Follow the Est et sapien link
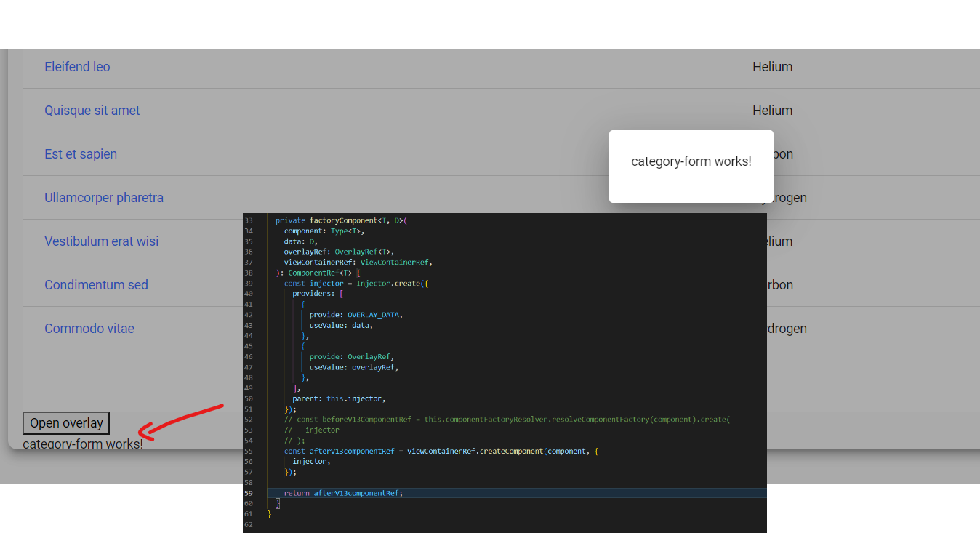The height and width of the screenshot is (533, 980). point(81,154)
